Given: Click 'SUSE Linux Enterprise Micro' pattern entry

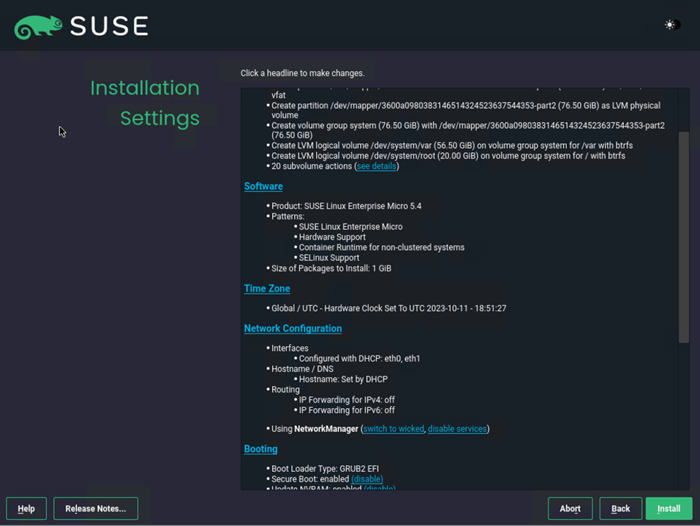Looking at the screenshot, I should [350, 227].
